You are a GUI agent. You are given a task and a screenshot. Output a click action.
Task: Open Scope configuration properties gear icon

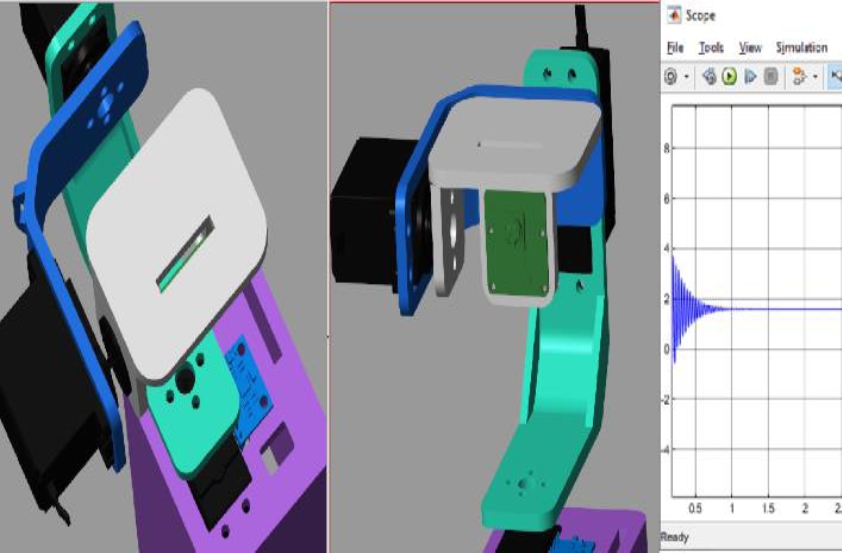[672, 76]
